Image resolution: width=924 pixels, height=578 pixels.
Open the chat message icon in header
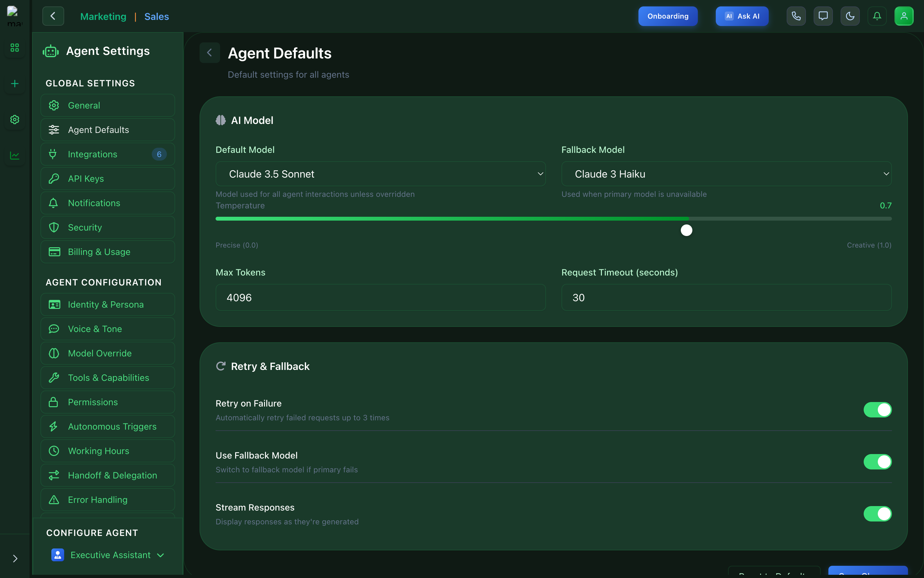click(823, 16)
